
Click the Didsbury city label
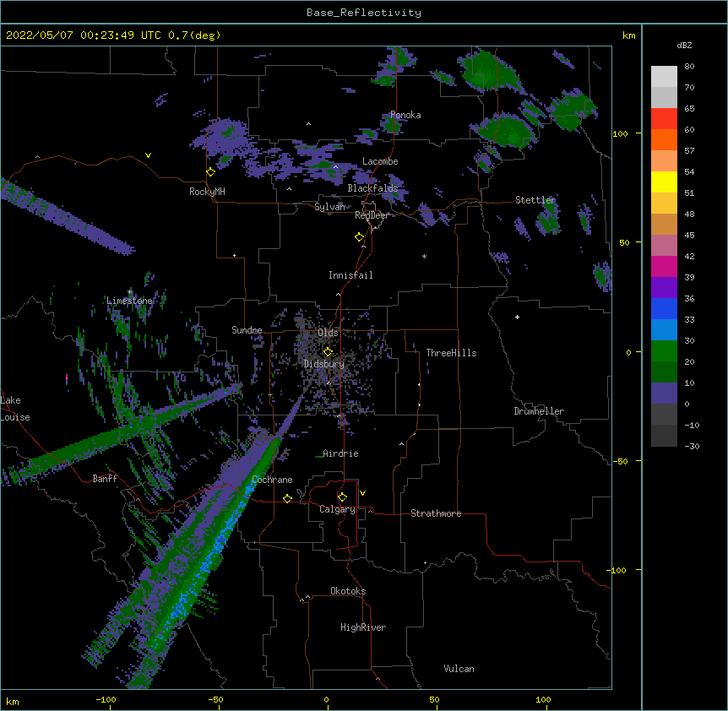click(x=324, y=364)
